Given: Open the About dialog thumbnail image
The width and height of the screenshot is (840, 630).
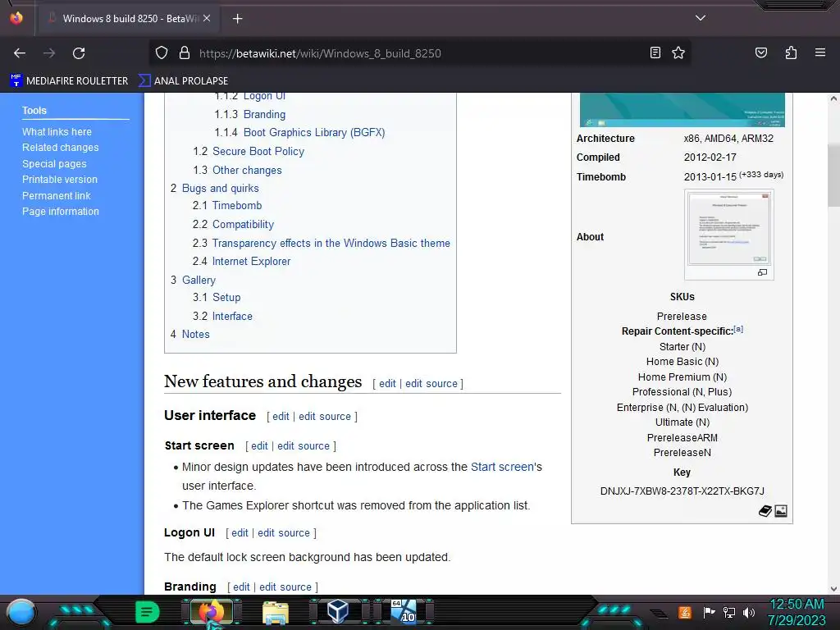Looking at the screenshot, I should coord(728,230).
